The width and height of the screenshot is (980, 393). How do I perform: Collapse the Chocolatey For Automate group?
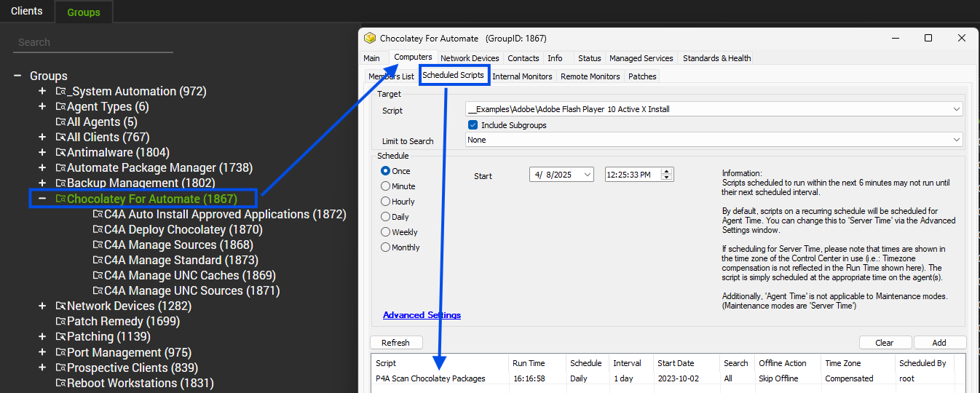pos(42,199)
